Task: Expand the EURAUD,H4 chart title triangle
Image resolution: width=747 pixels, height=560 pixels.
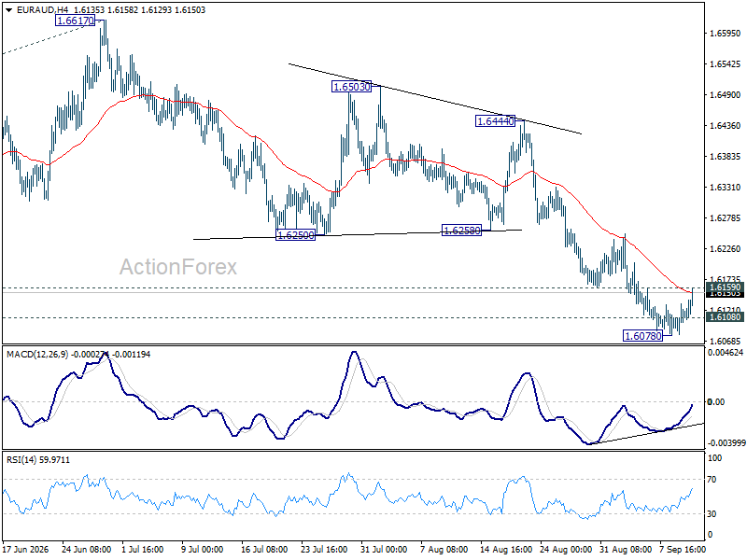Action: [x=9, y=10]
